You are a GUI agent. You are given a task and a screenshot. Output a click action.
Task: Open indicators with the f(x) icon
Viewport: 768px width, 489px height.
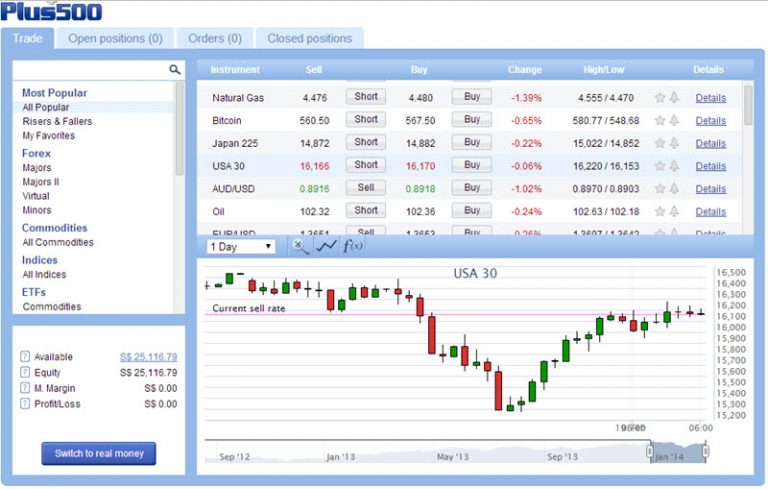353,246
